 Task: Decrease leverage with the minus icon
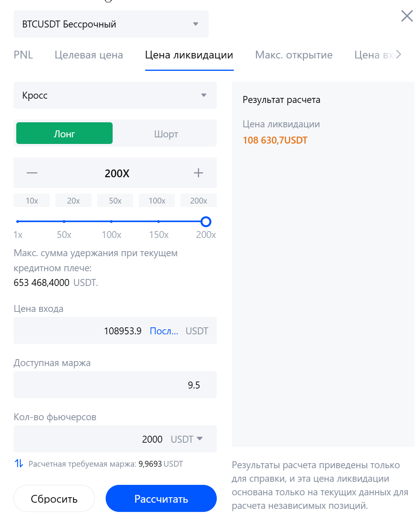point(32,173)
